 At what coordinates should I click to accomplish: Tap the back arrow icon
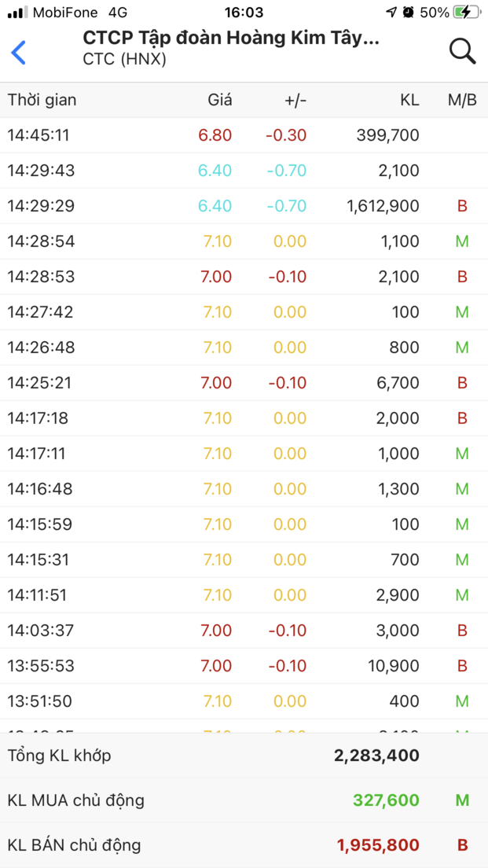[19, 52]
